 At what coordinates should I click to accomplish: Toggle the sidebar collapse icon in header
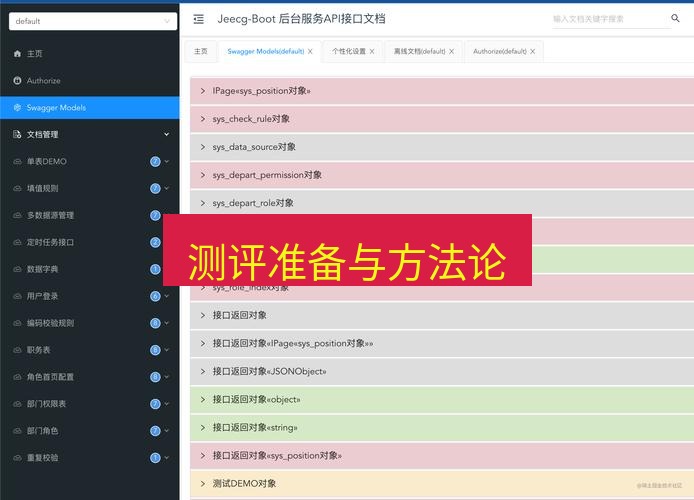199,19
